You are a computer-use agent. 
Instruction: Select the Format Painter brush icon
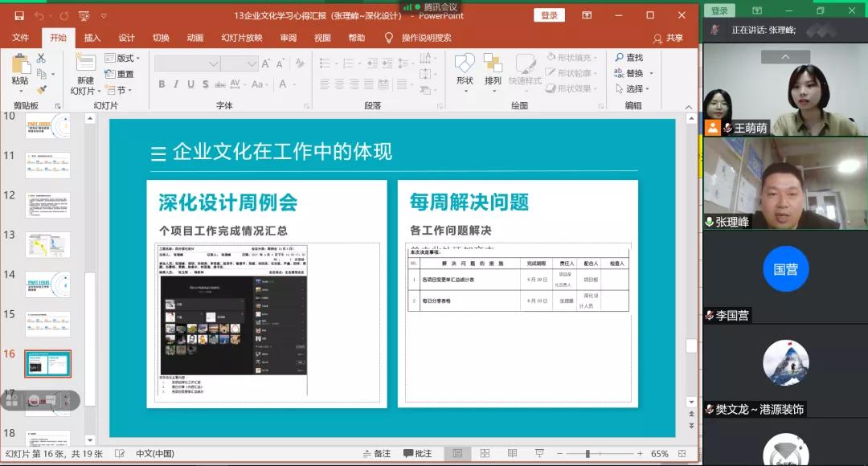click(x=41, y=89)
